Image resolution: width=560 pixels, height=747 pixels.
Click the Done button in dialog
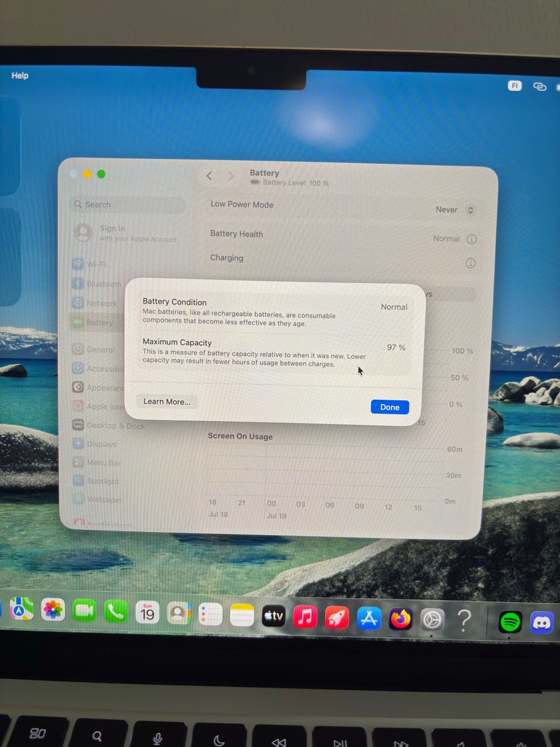click(x=390, y=407)
